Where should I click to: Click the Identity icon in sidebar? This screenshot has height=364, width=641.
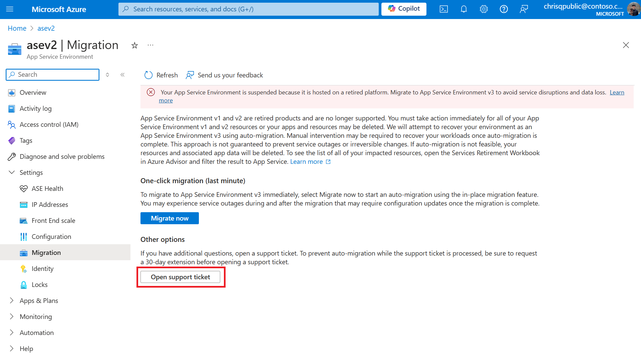click(23, 269)
